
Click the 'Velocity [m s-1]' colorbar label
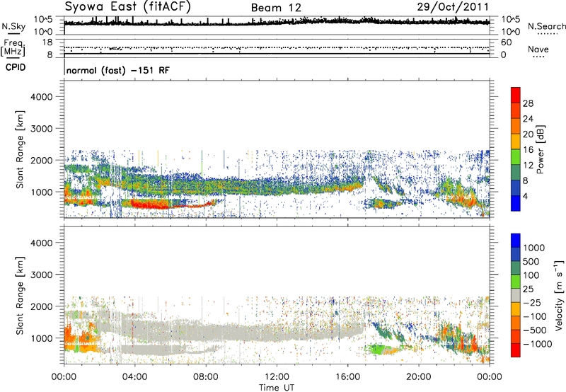point(559,295)
